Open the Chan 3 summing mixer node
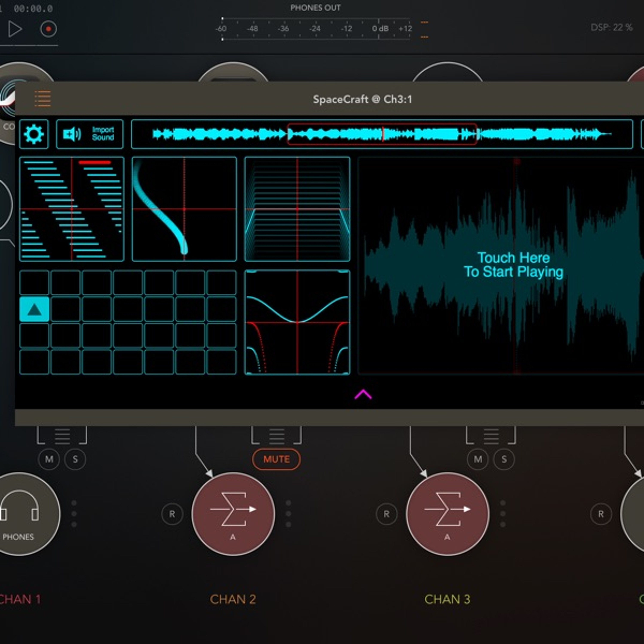This screenshot has width=644, height=644. click(x=447, y=514)
